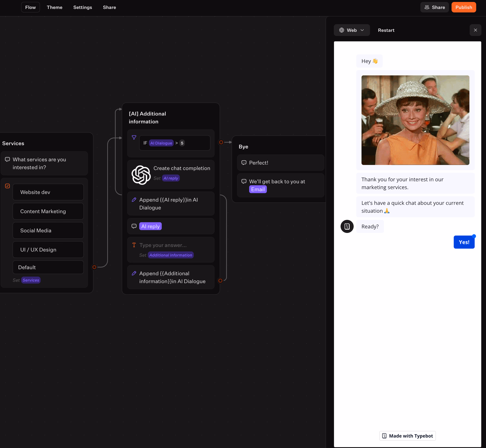Click the pencil icon beside Append AI reply

click(x=134, y=200)
